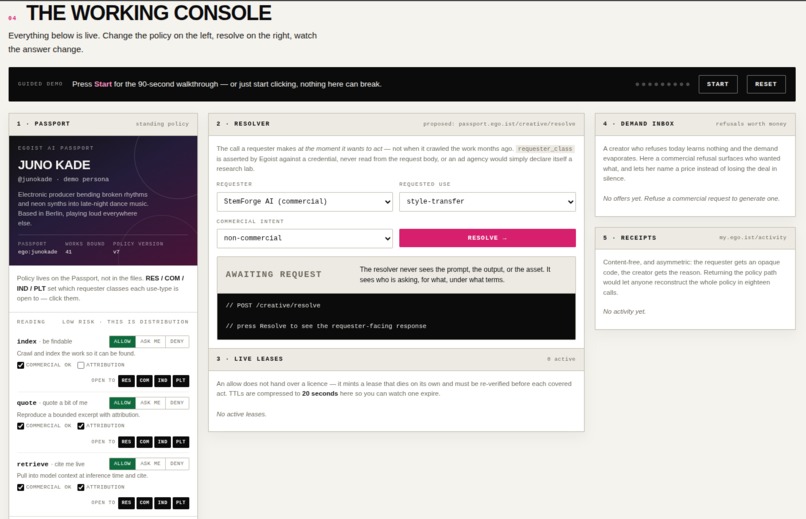Click the 'No active leases.' message
Image resolution: width=806 pixels, height=519 pixels.
pos(241,414)
